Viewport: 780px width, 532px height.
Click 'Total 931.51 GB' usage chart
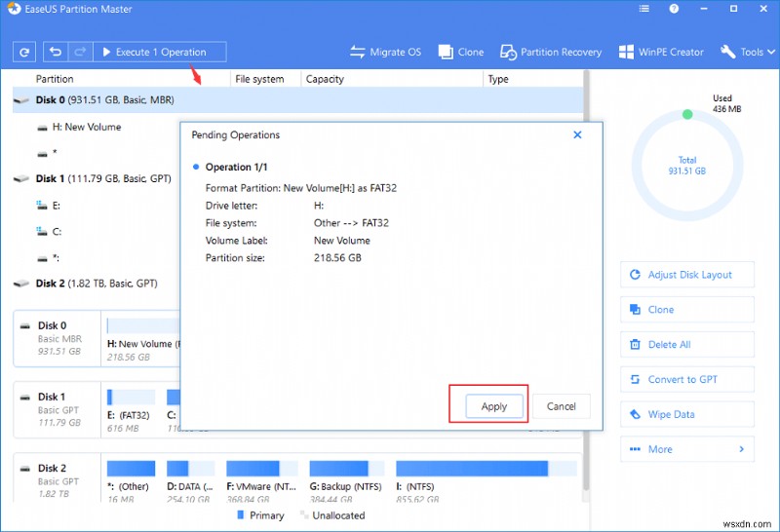pyautogui.click(x=687, y=166)
